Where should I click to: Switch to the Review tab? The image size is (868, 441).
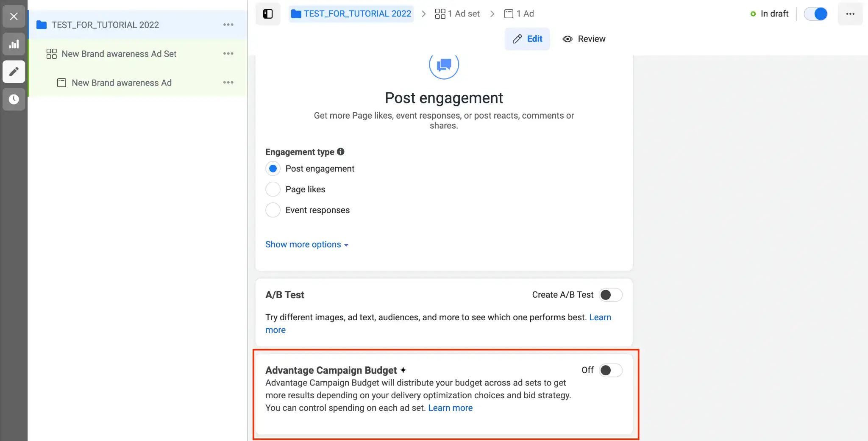[584, 39]
